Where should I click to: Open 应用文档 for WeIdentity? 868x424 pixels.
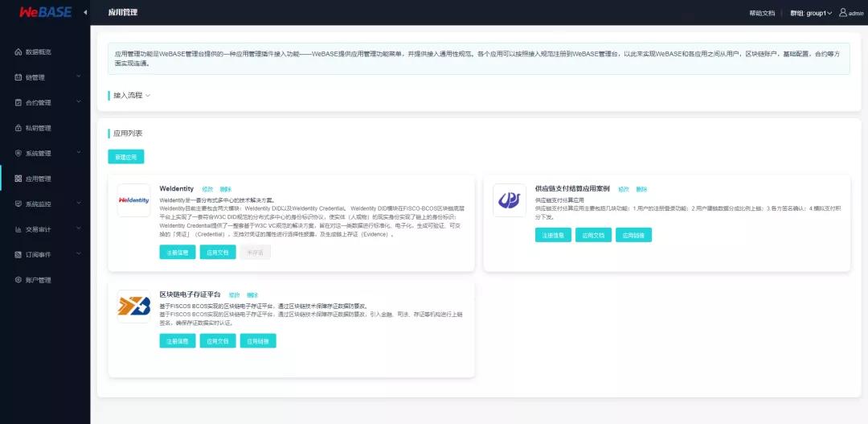[x=218, y=252]
